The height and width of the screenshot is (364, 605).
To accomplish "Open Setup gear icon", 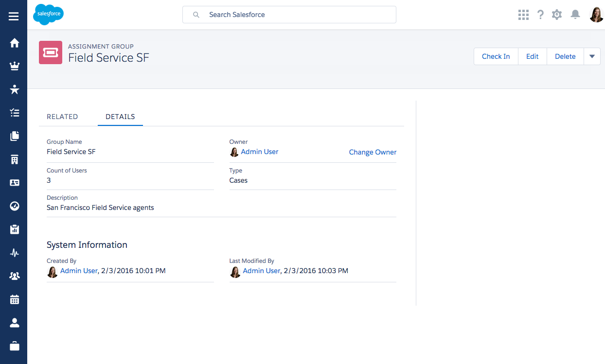I will point(557,15).
